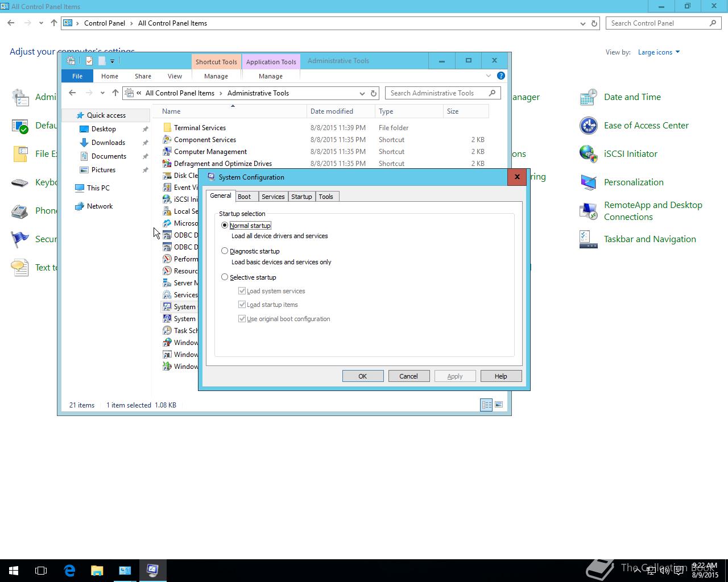Select the General tab

221,196
